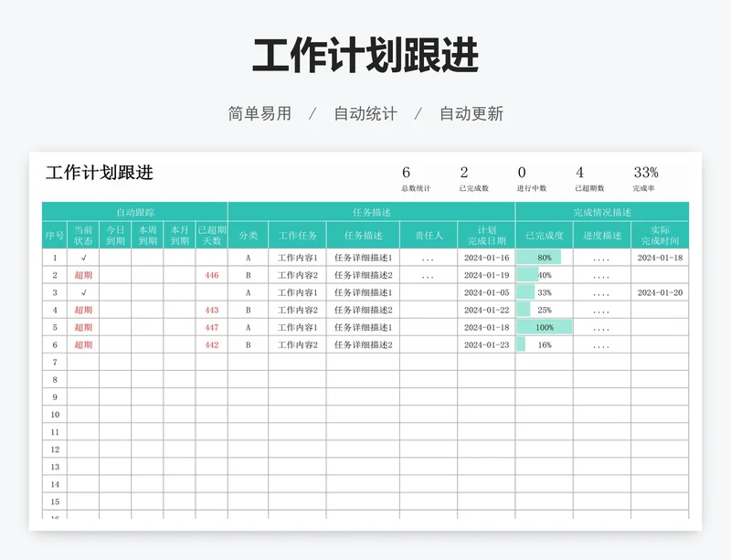
Task: Click the 分类 column header
Action: [x=248, y=235]
